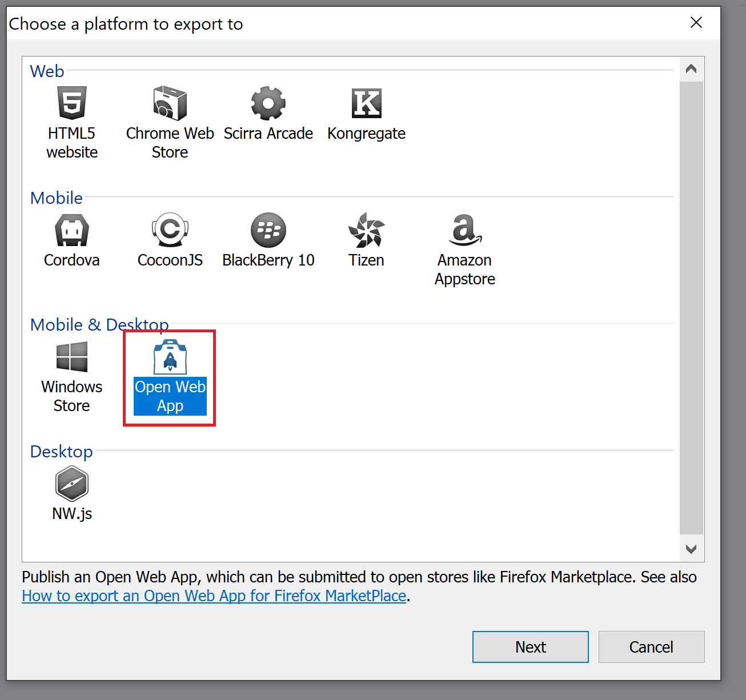Choose the Cordova export icon
746x700 pixels.
72,230
